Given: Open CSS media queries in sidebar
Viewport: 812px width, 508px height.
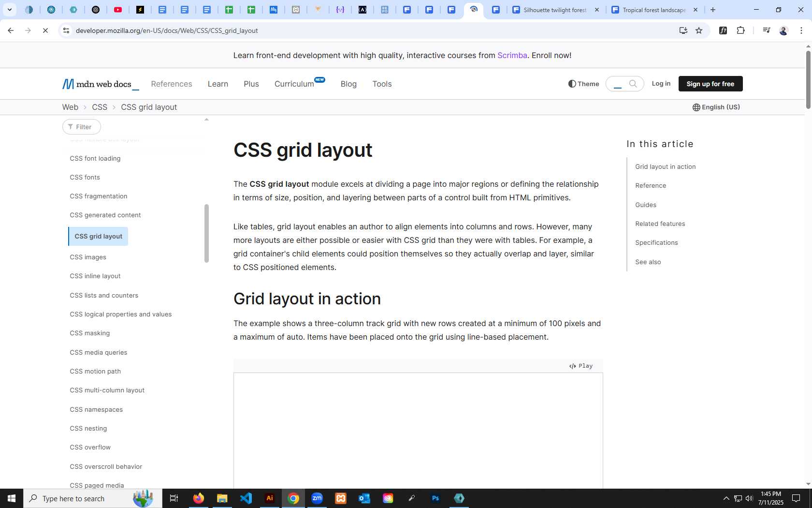Looking at the screenshot, I should click(x=99, y=352).
